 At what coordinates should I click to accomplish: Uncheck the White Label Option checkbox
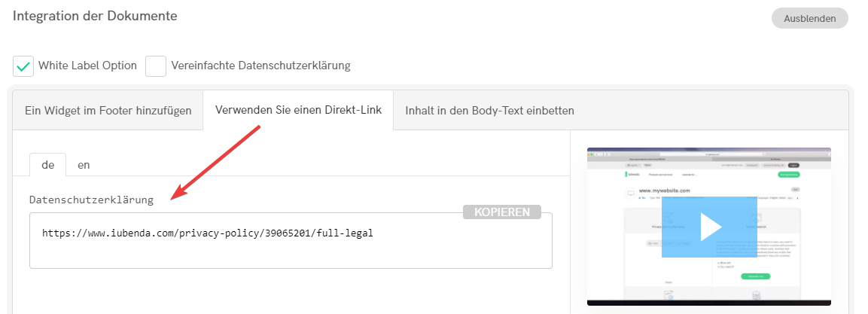point(23,66)
